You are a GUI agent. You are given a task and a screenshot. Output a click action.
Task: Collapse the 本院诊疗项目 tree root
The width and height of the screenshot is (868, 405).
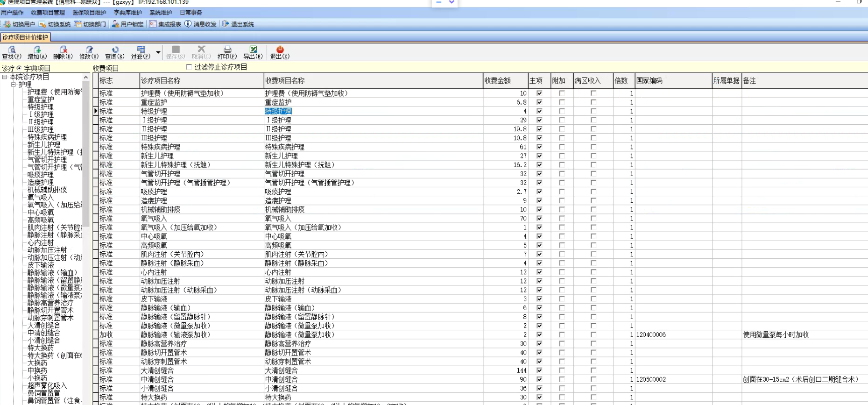point(5,77)
